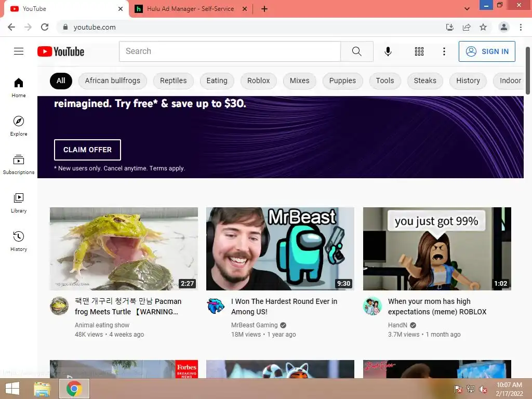Open the YouTube apps grid icon
Viewport: 532px width, 399px height.
pyautogui.click(x=419, y=51)
